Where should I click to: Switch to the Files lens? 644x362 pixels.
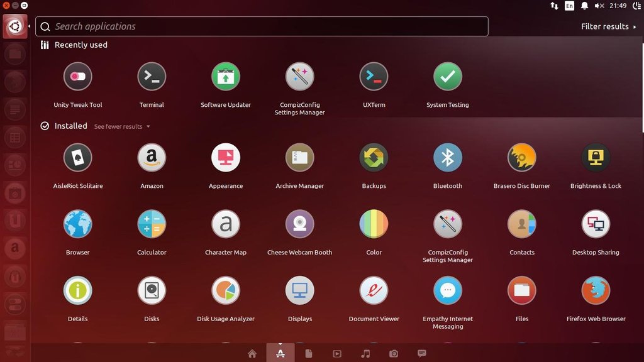click(x=309, y=353)
